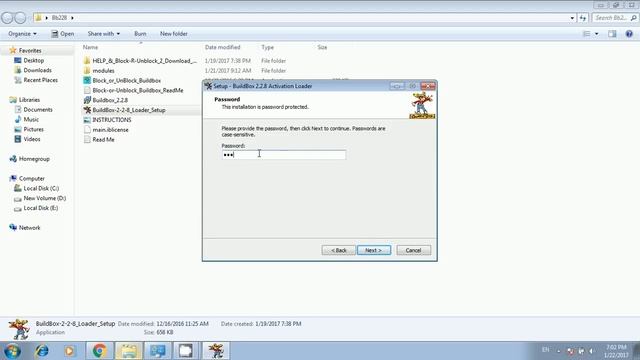
Task: Toggle the preview pane icon
Action: click(x=612, y=34)
